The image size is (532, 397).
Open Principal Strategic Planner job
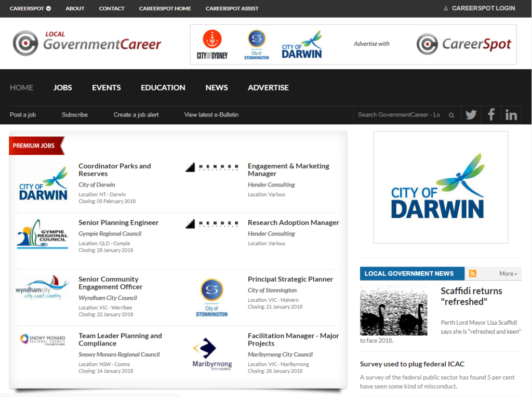(290, 279)
